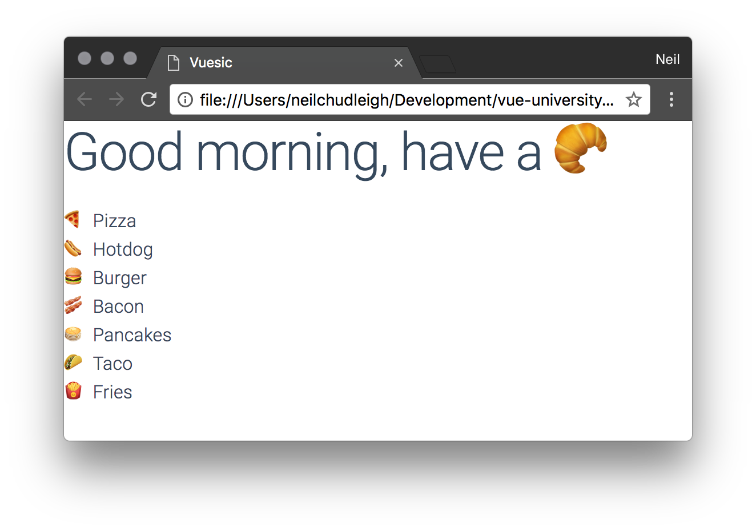
Task: Click the Vuesic tab favicon
Action: pos(173,63)
